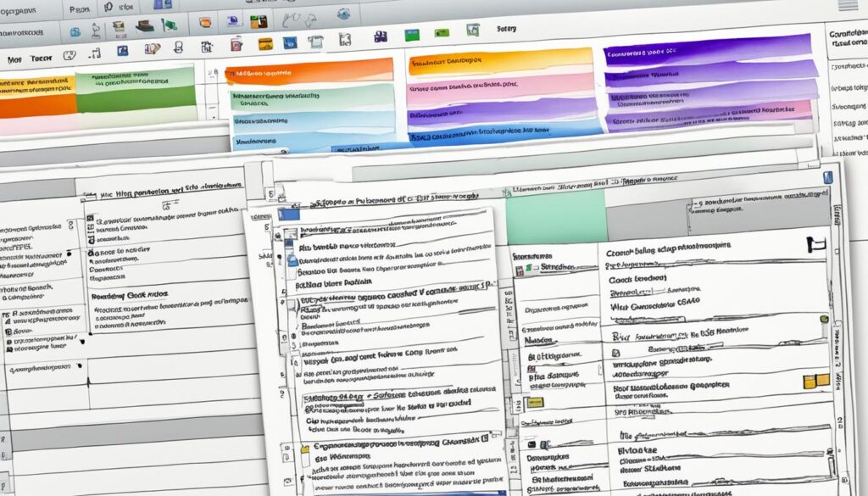Select the yellow-orange bar atop the third column
Image resolution: width=868 pixels, height=496 pixels.
point(501,61)
